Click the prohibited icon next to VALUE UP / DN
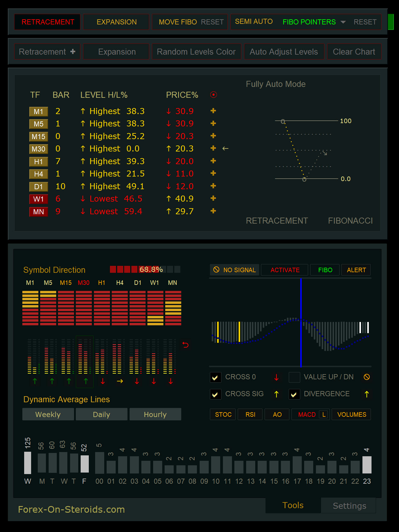This screenshot has width=399, height=532. 367,377
